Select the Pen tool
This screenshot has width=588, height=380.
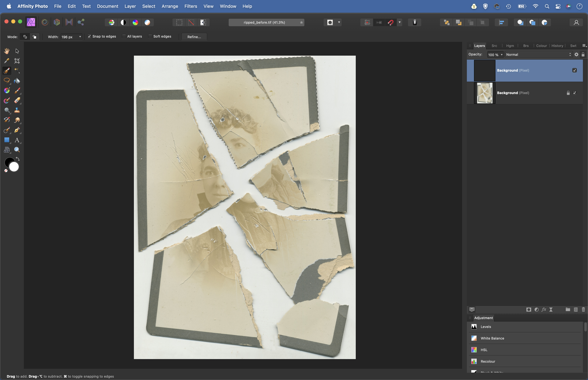(17, 130)
